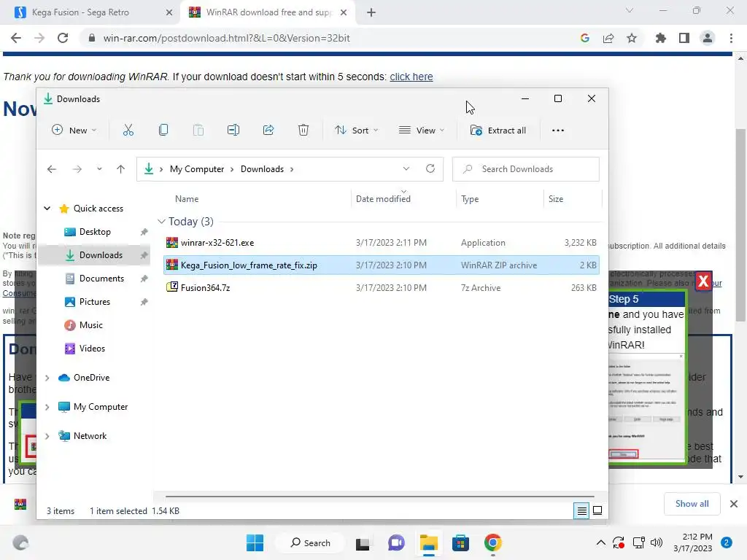Collapse the Quick access tree node
Image resolution: width=747 pixels, height=560 pixels.
[x=47, y=208]
